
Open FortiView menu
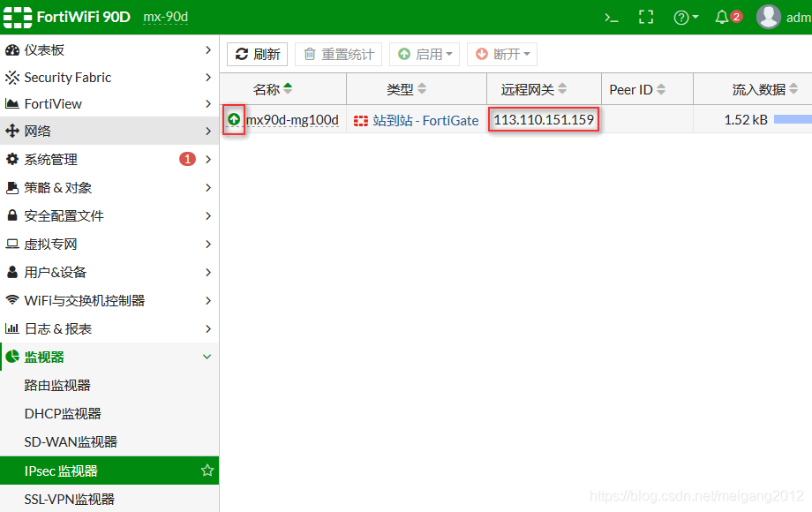point(109,103)
